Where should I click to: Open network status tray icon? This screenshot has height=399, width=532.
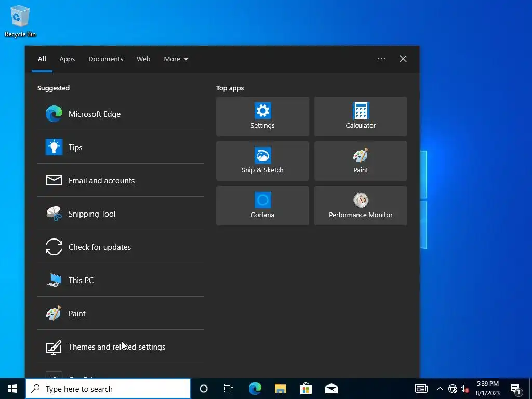453,389
